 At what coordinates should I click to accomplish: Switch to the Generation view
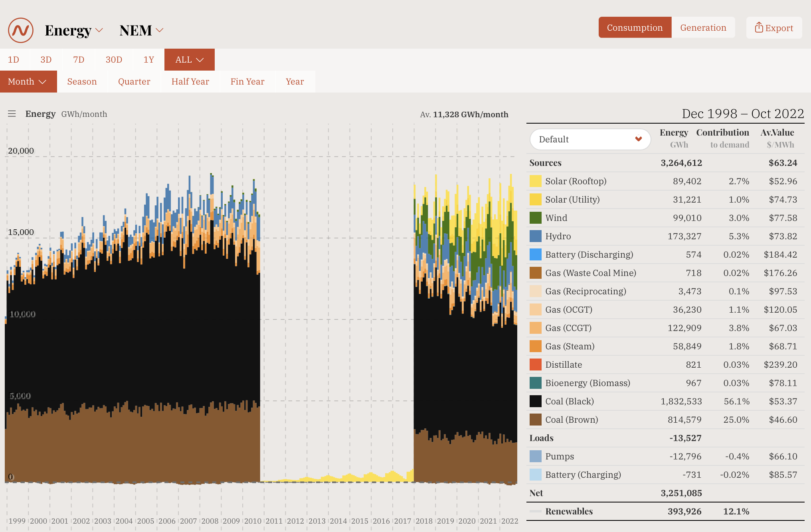(703, 28)
